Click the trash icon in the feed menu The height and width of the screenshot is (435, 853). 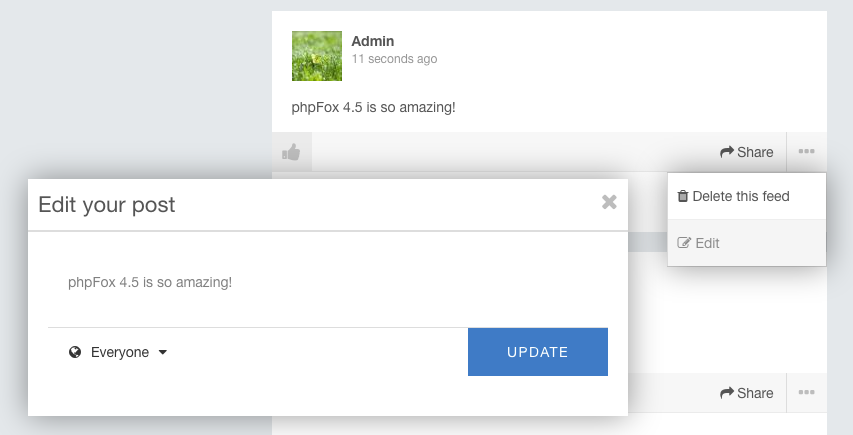(x=683, y=196)
